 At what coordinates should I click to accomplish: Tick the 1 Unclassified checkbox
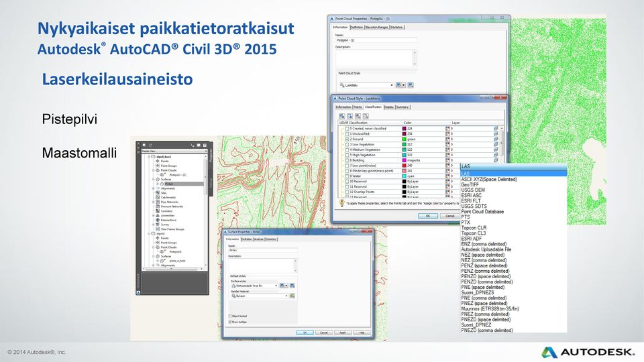tap(347, 134)
